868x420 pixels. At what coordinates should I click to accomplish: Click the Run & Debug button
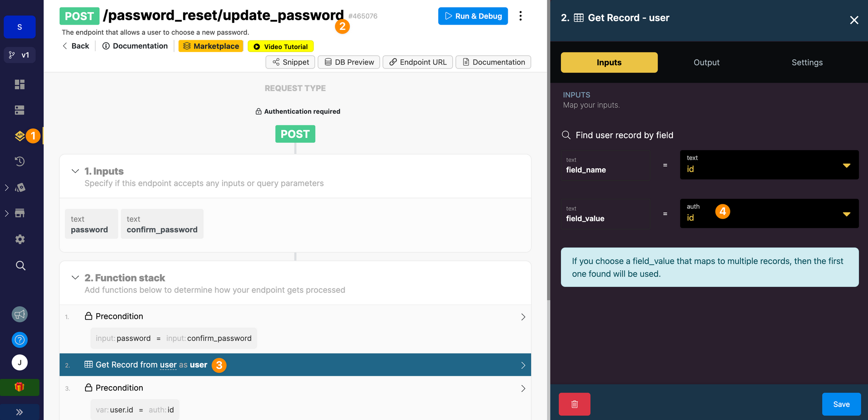coord(473,16)
